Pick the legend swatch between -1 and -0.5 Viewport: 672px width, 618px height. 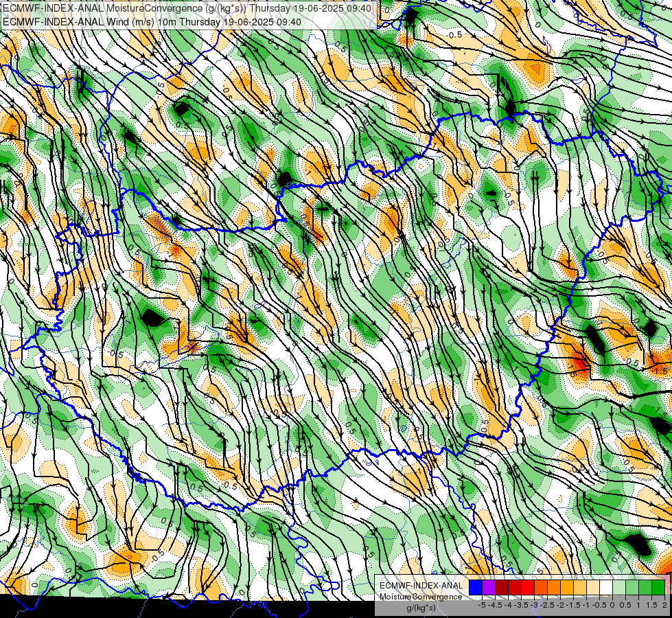click(x=593, y=587)
